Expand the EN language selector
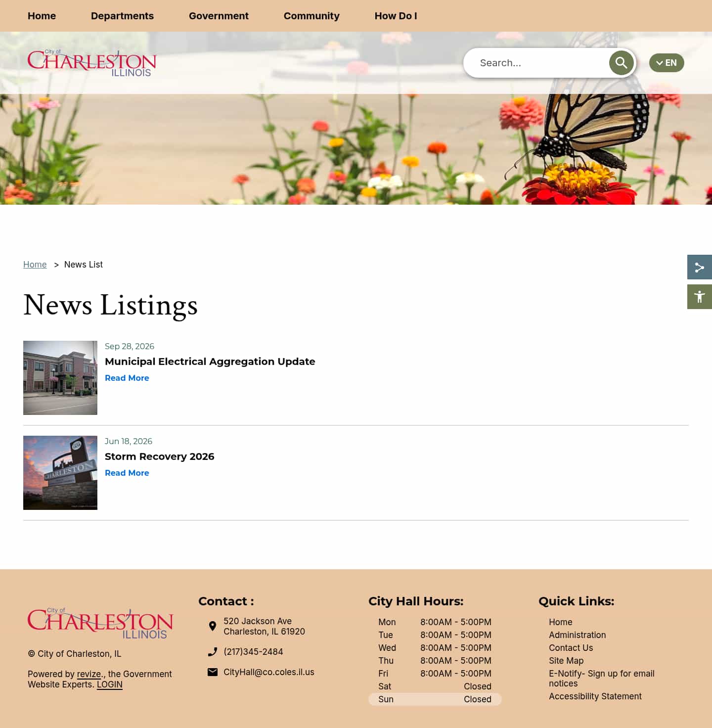The width and height of the screenshot is (712, 728). pyautogui.click(x=667, y=63)
